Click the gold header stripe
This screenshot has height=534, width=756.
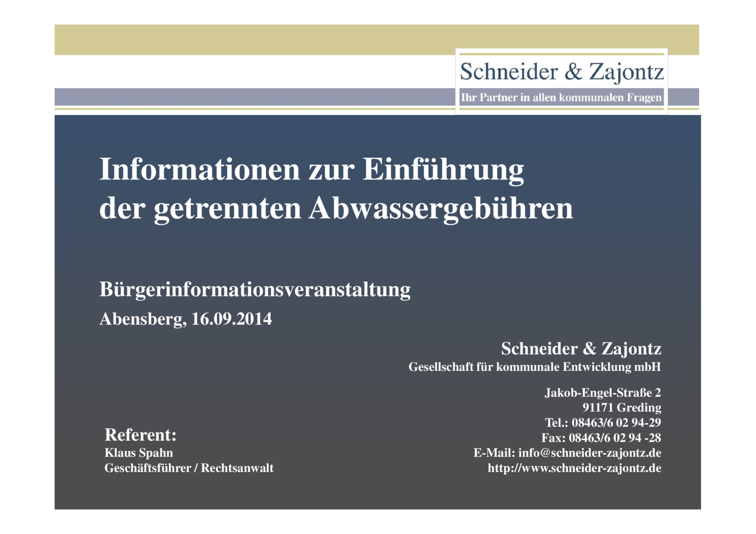(x=236, y=38)
